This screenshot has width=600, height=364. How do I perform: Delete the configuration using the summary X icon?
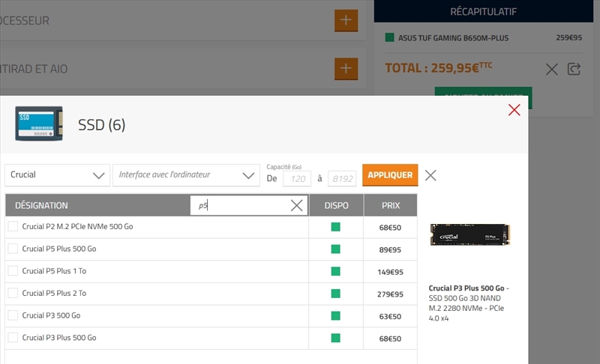(x=551, y=69)
